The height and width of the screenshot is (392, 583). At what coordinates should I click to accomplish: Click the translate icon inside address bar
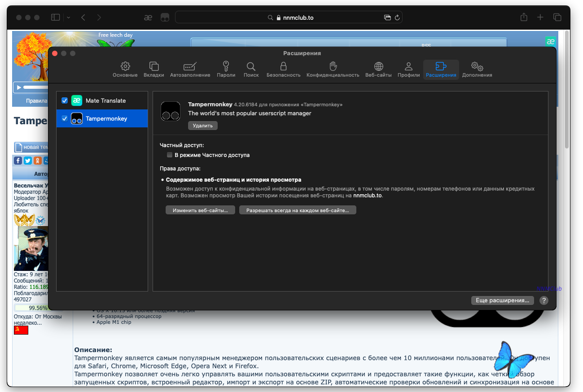coord(387,17)
